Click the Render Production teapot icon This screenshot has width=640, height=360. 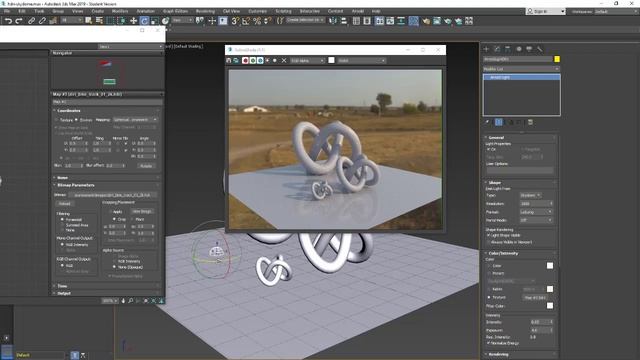pyautogui.click(x=448, y=21)
